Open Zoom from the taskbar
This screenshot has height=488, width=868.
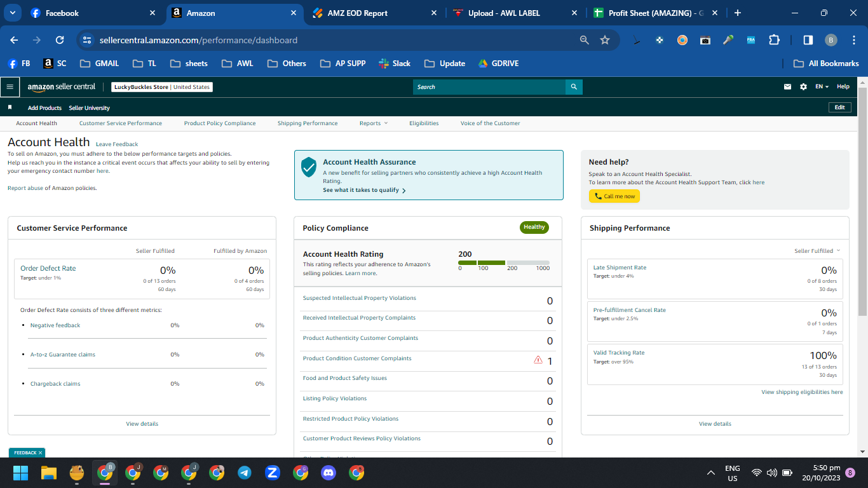273,473
